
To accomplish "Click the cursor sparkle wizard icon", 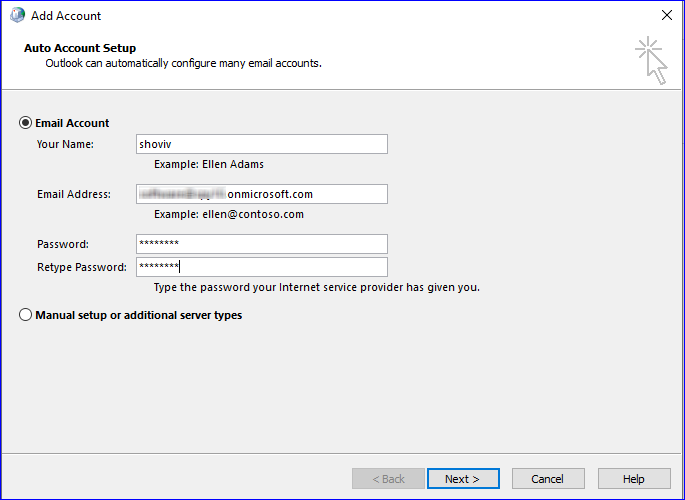I will (651, 60).
